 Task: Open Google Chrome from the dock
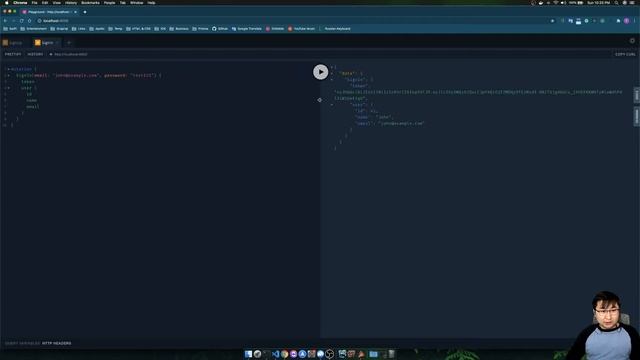pyautogui.click(x=284, y=354)
